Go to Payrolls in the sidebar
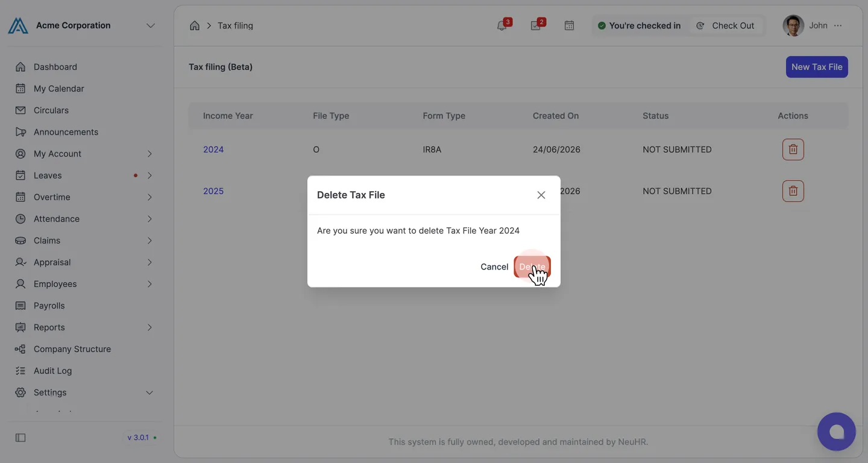This screenshot has width=868, height=463. pos(49,306)
